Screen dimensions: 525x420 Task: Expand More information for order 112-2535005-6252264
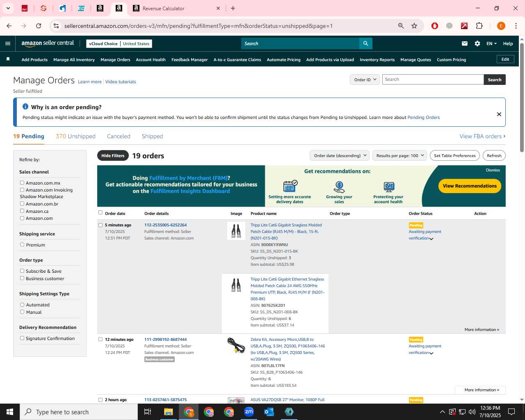coord(482,329)
